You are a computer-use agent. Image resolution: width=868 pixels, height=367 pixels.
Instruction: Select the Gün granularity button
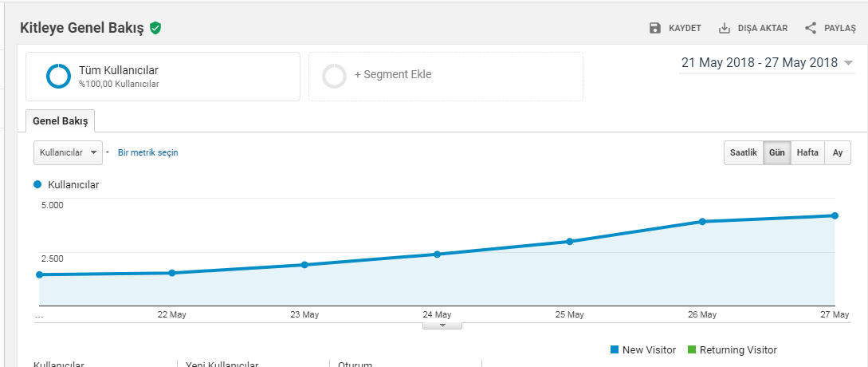[777, 153]
